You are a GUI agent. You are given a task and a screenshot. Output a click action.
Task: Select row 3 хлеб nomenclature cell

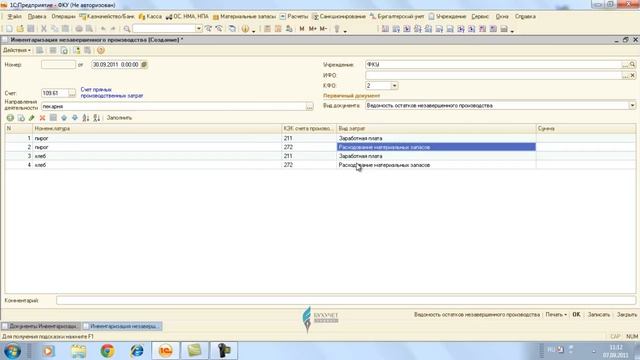pyautogui.click(x=157, y=156)
